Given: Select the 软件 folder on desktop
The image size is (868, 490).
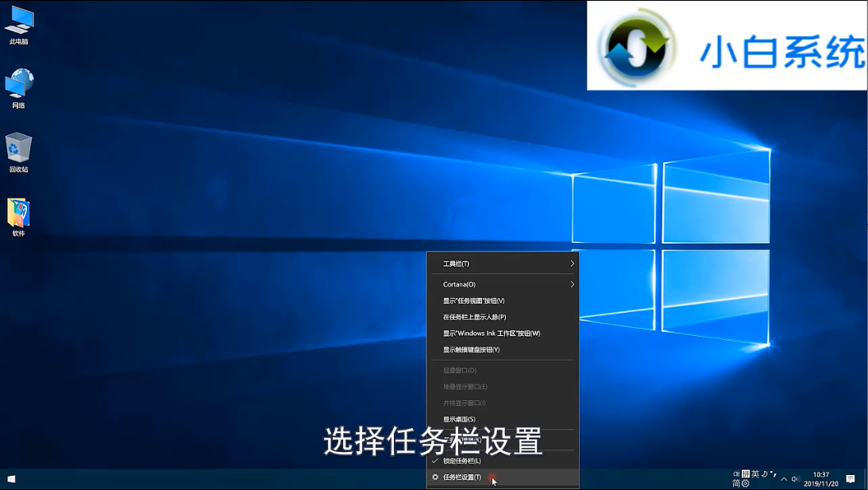Looking at the screenshot, I should (x=18, y=217).
